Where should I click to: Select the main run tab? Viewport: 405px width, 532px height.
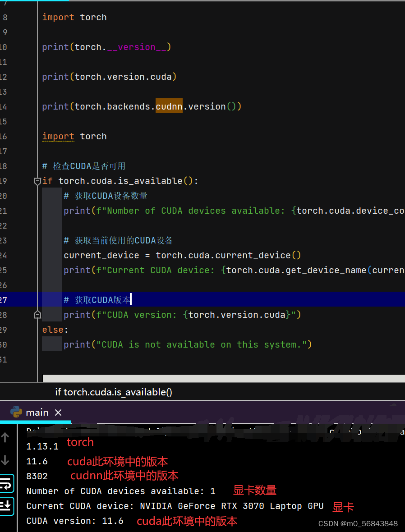tap(36, 412)
